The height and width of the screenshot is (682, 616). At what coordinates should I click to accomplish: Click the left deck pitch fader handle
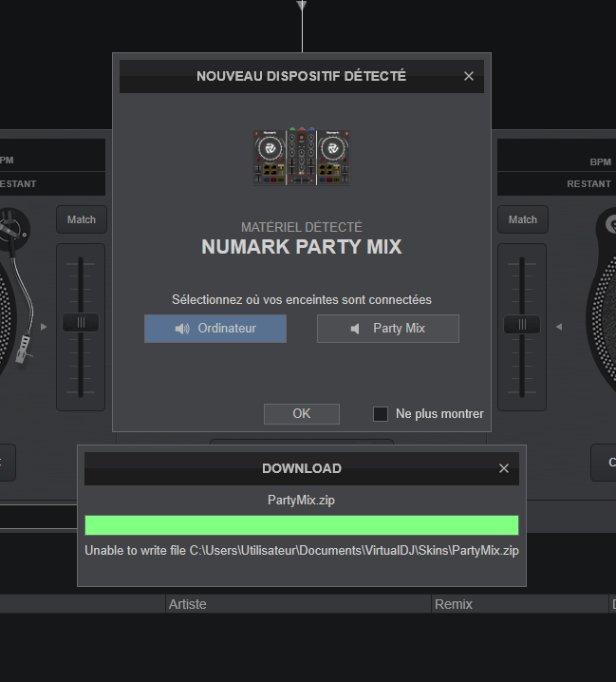coord(81,323)
